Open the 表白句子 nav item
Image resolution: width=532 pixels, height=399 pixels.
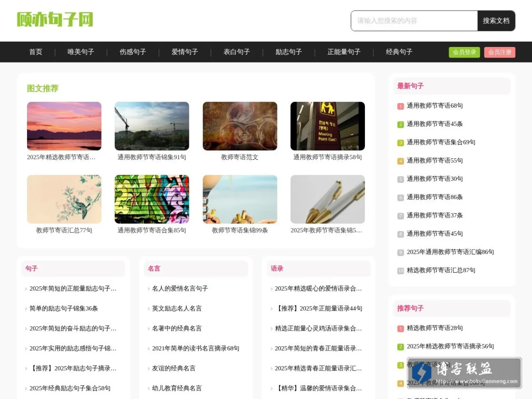point(236,52)
